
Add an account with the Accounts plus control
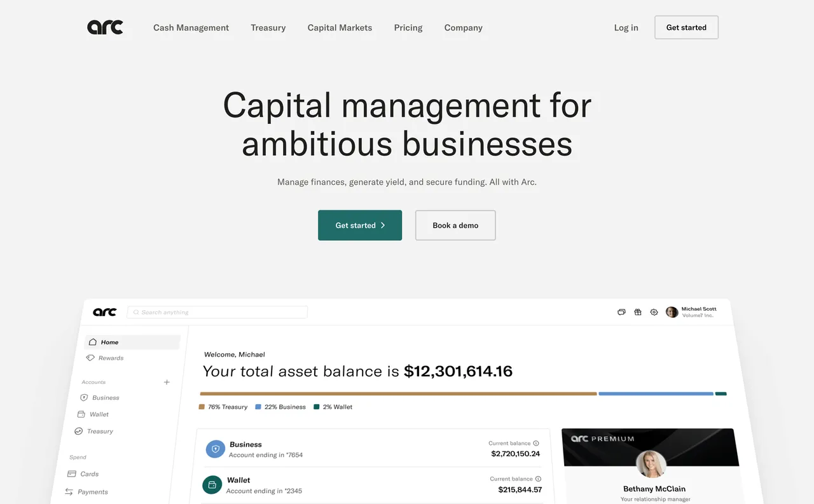[167, 382]
